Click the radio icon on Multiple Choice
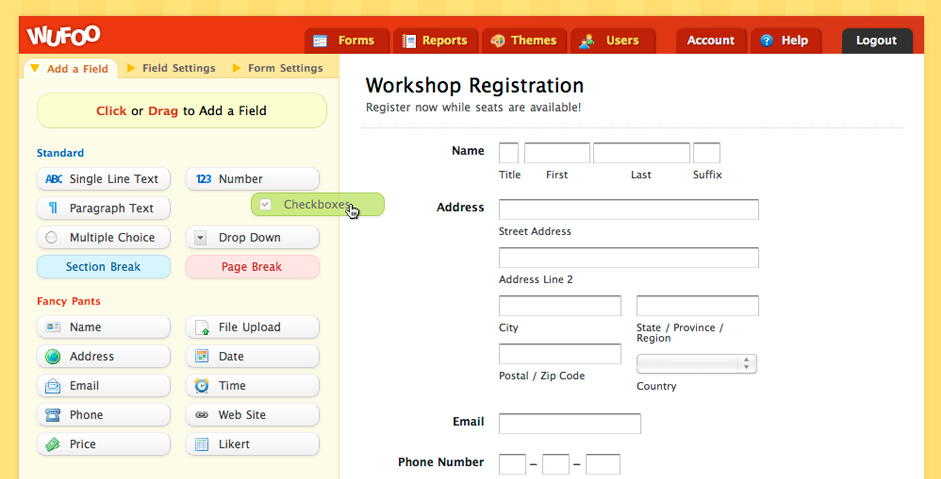The image size is (941, 479). [x=52, y=238]
